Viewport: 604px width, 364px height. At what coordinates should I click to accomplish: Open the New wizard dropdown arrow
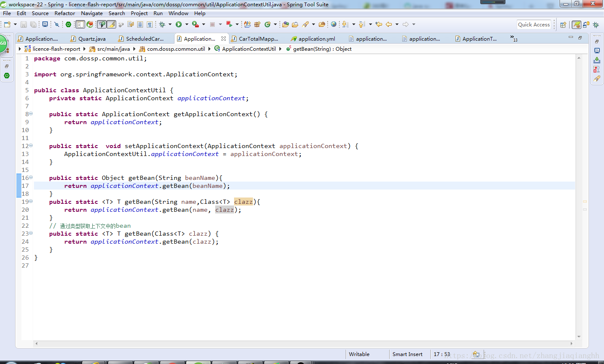[x=15, y=24]
